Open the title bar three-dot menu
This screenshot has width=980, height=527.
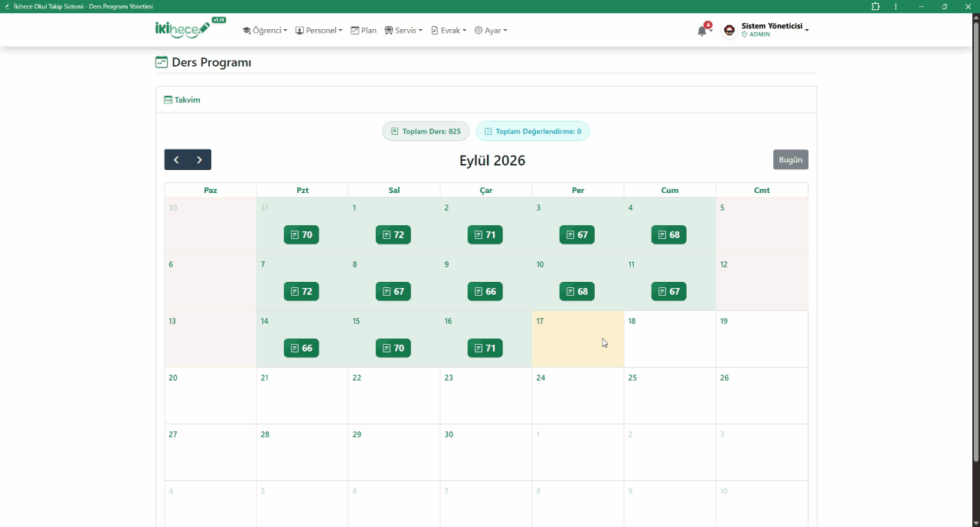896,6
